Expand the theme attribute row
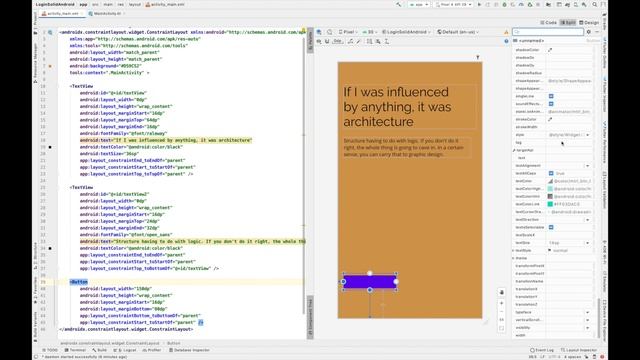Image resolution: width=640 pixels, height=360 pixels. (x=514, y=258)
